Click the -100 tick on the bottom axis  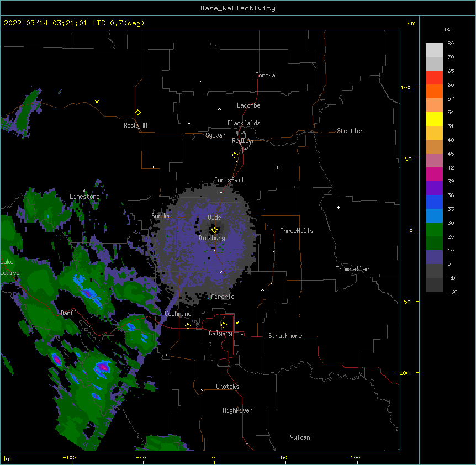(x=69, y=457)
